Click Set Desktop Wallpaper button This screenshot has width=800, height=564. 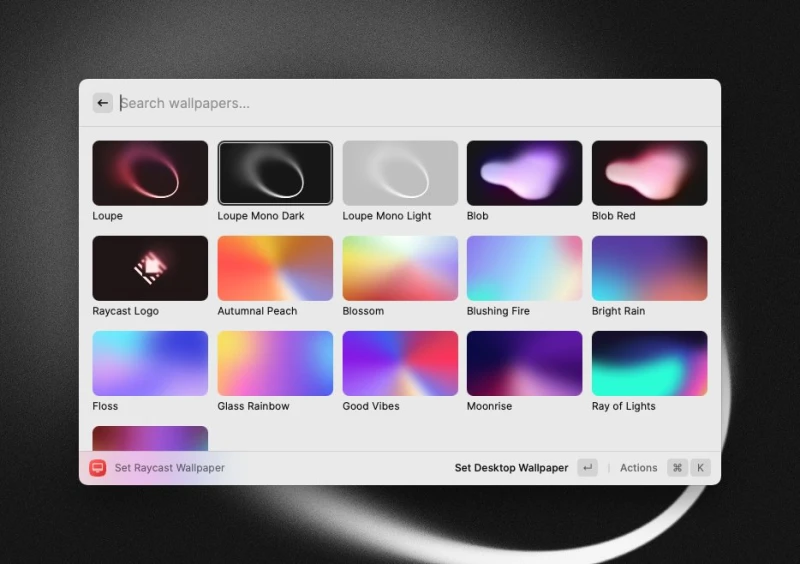coord(511,468)
